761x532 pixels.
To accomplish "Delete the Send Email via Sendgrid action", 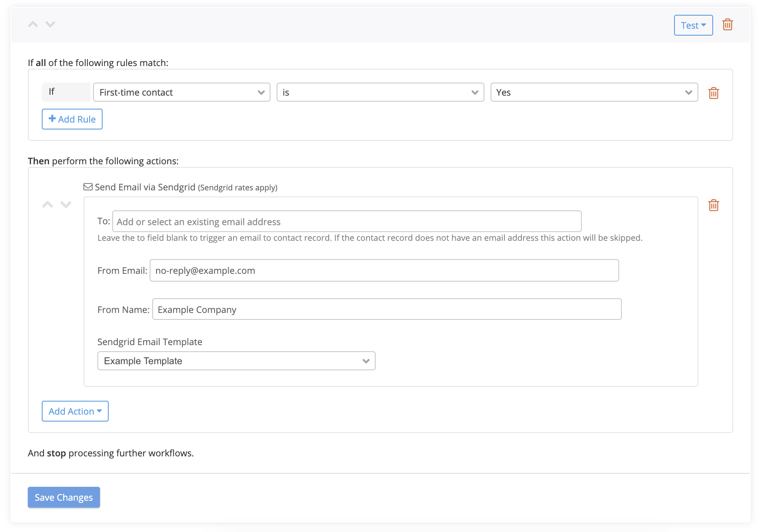I will click(713, 205).
